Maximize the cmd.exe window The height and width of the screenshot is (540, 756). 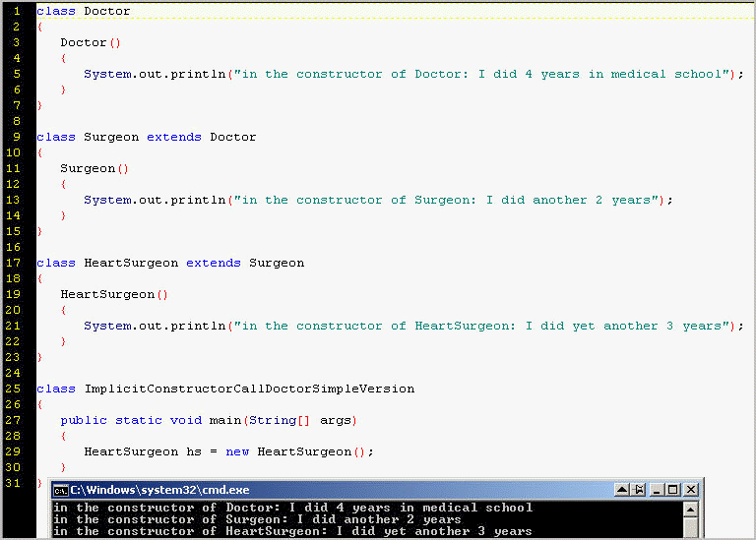pyautogui.click(x=673, y=490)
